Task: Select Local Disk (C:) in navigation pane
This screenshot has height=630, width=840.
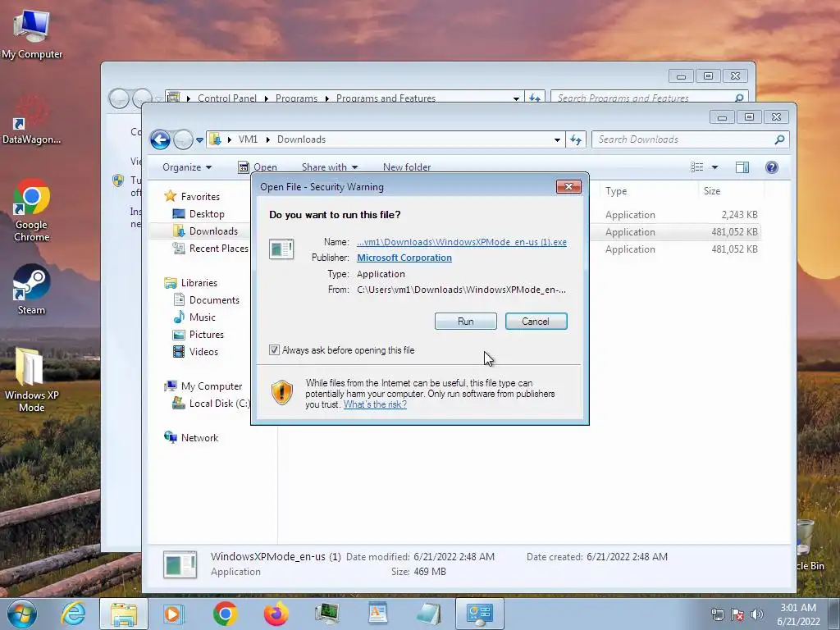Action: pos(219,404)
